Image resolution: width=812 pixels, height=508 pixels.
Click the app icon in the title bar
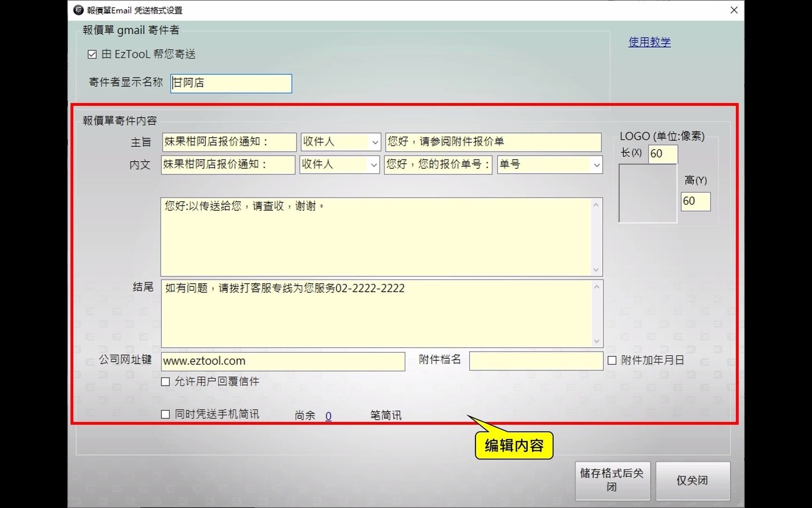click(x=78, y=10)
